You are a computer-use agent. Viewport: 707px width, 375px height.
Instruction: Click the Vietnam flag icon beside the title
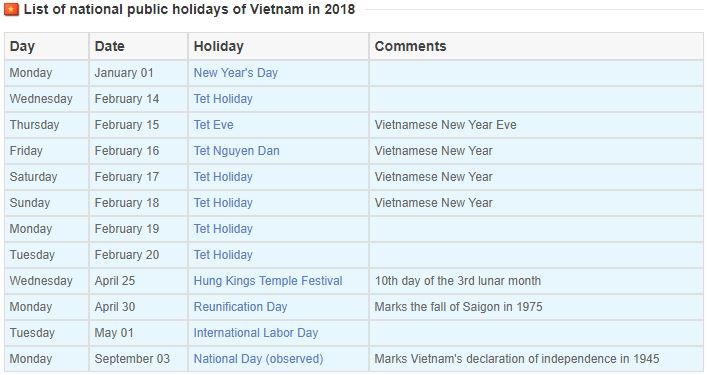[x=11, y=9]
